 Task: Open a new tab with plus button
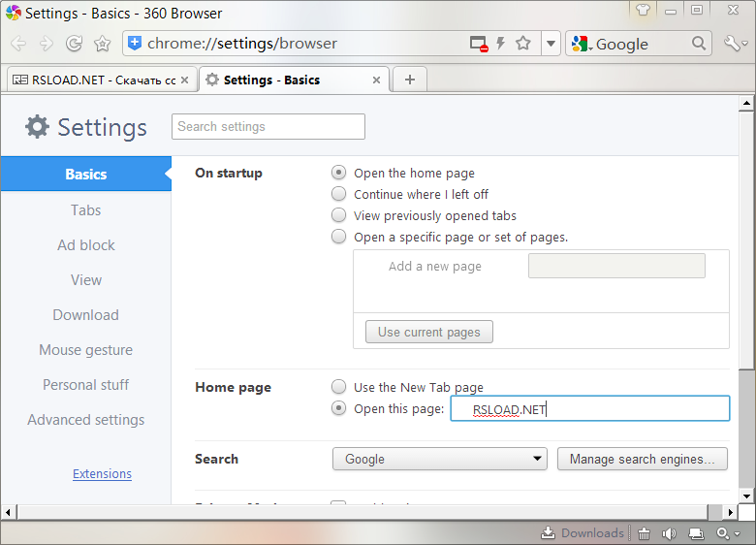click(x=410, y=80)
